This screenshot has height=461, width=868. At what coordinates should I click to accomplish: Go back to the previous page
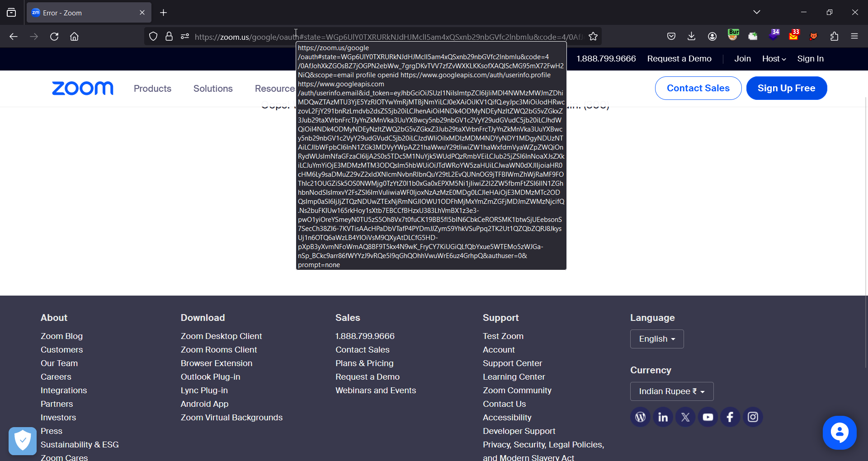14,37
